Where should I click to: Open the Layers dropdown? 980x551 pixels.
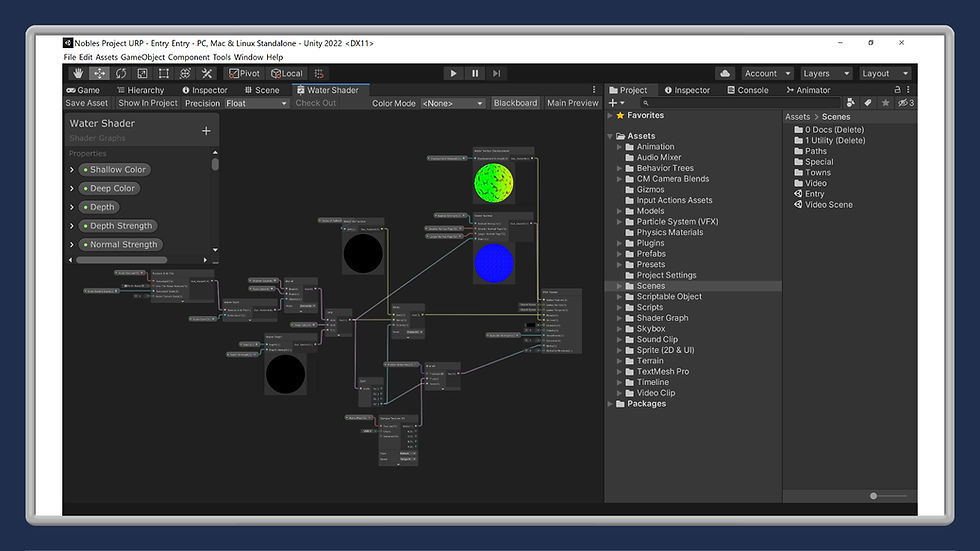click(x=826, y=73)
